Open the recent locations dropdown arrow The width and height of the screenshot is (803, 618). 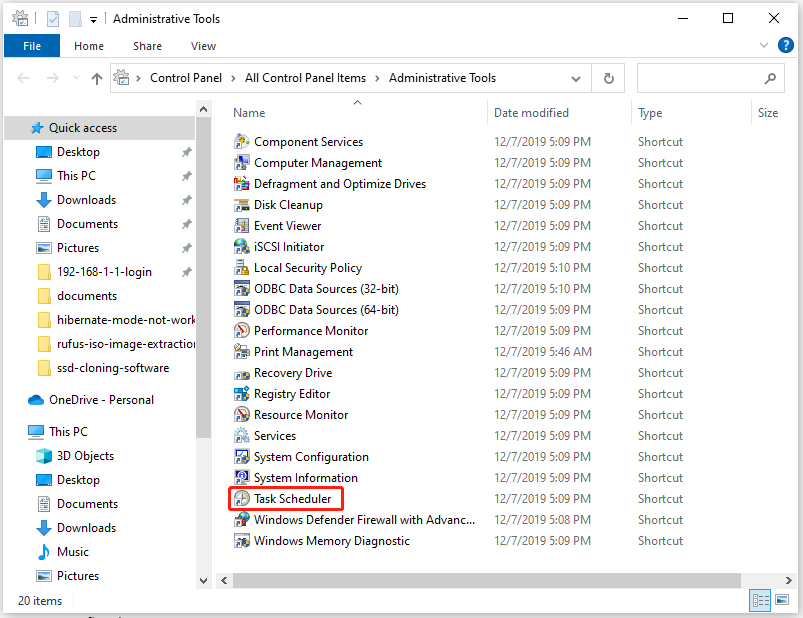[x=76, y=78]
